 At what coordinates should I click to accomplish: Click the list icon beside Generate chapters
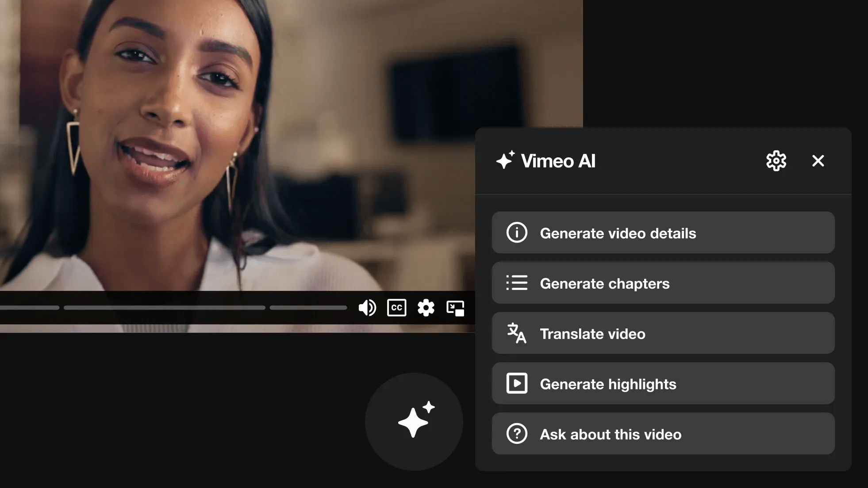coord(517,283)
